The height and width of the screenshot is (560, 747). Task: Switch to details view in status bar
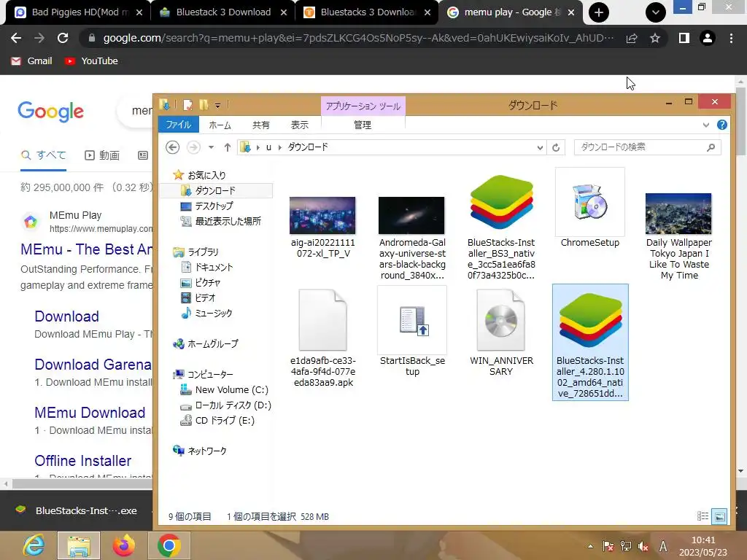point(703,516)
